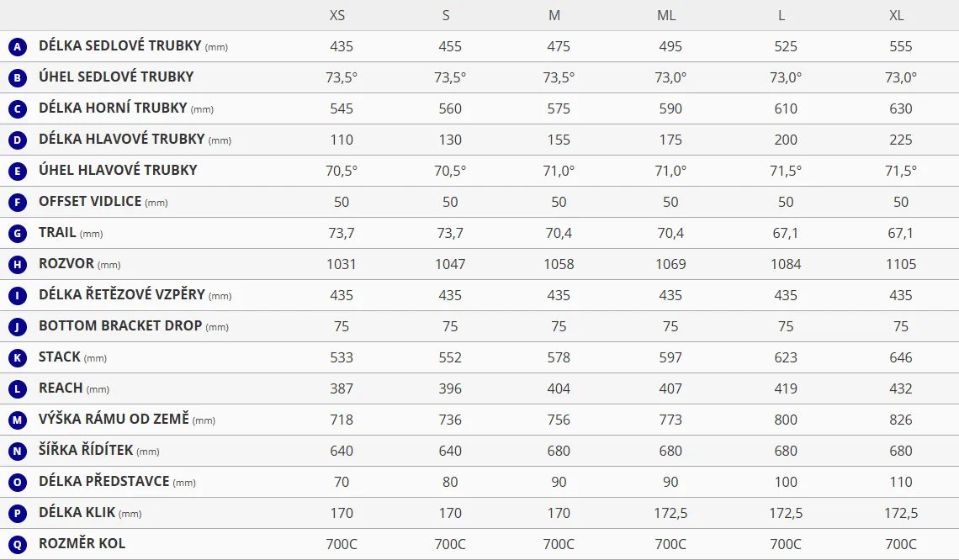Click the G badge next to Trail

pyautogui.click(x=17, y=234)
